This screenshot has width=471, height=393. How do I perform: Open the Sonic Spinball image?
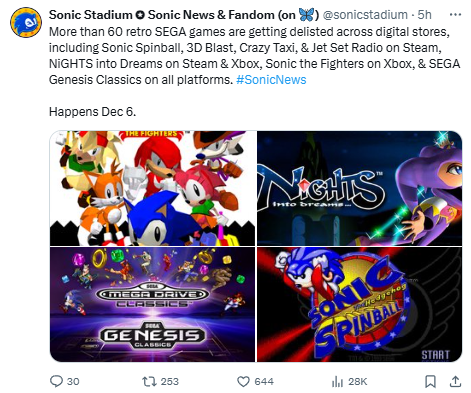(359, 304)
